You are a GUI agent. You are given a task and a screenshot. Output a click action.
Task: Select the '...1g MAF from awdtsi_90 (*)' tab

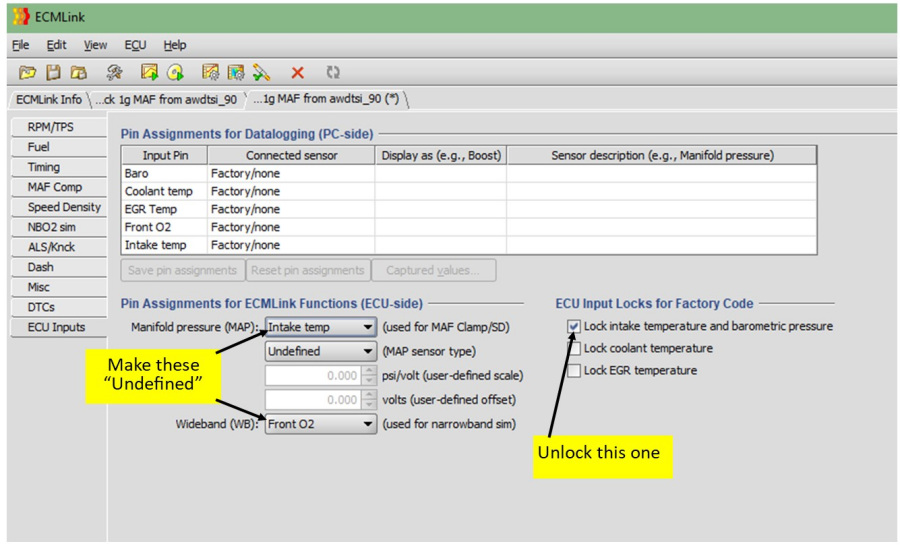click(326, 99)
